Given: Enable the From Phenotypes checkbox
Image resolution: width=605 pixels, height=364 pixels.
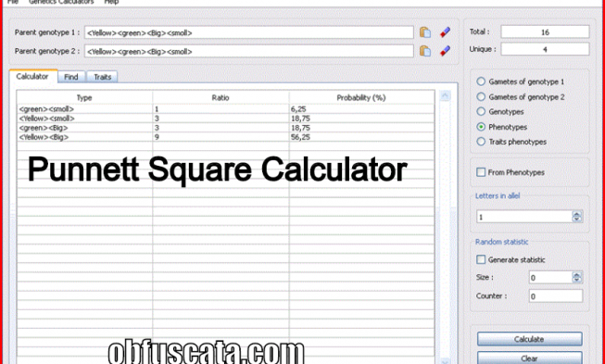Looking at the screenshot, I should point(481,172).
